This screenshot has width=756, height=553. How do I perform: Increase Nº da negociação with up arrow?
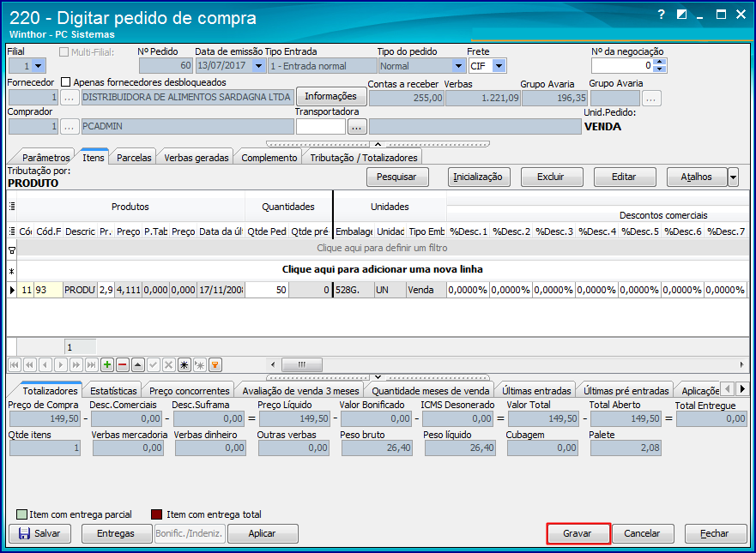[x=659, y=62]
